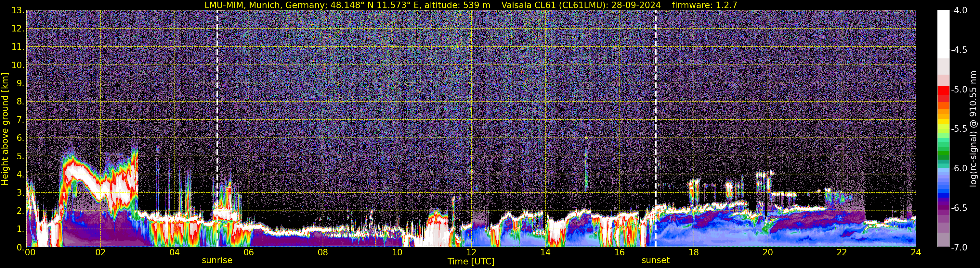This screenshot has width=980, height=268.
Task: Click the '00' time axis tick label
Action: (30, 252)
